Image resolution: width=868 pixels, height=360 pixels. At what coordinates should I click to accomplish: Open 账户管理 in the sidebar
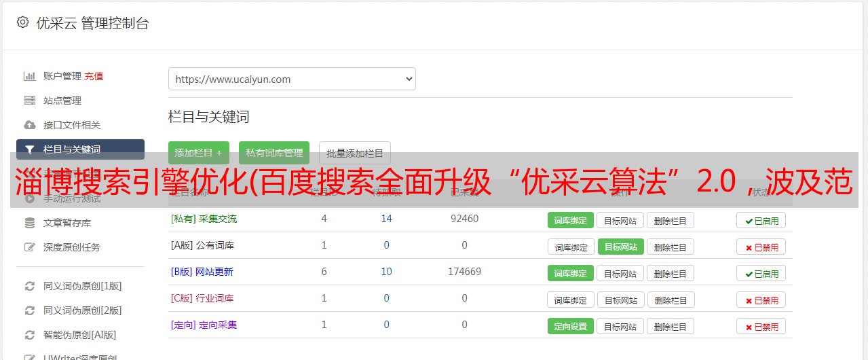62,76
